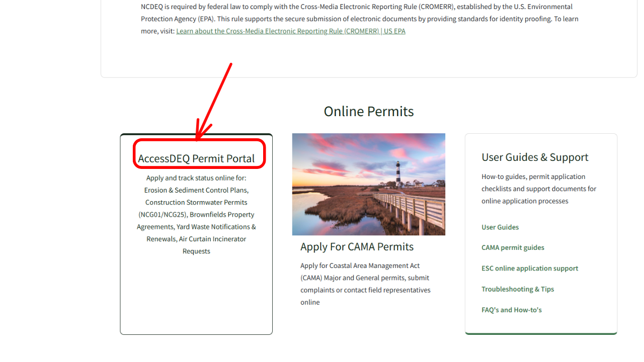Open ESC online application support
This screenshot has height=362, width=644.
[x=529, y=268]
